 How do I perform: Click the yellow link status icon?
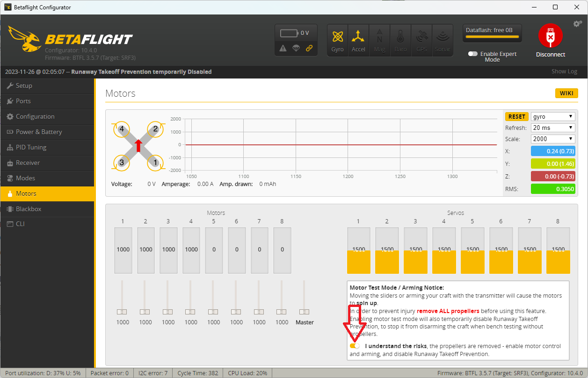309,48
